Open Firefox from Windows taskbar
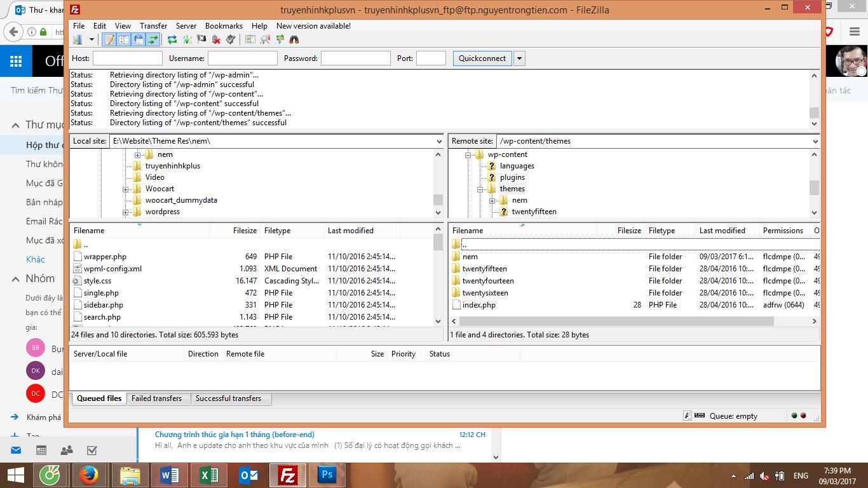 point(90,475)
